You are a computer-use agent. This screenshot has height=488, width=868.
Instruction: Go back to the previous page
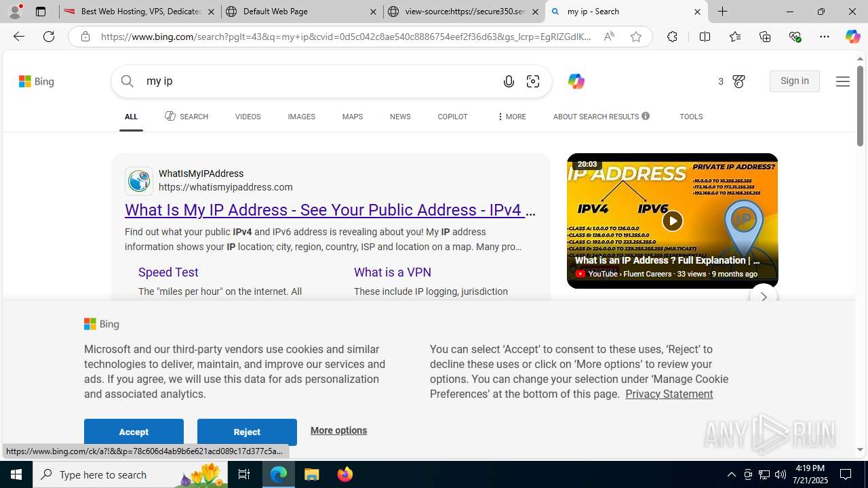[18, 37]
